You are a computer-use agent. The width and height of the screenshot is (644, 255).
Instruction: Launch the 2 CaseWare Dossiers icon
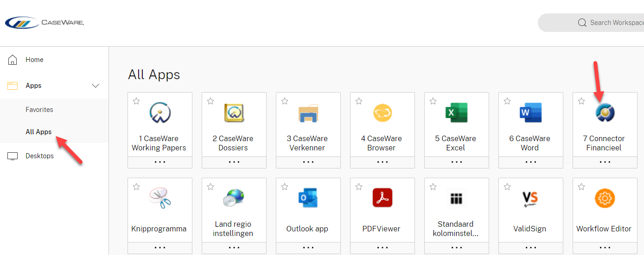pyautogui.click(x=234, y=112)
